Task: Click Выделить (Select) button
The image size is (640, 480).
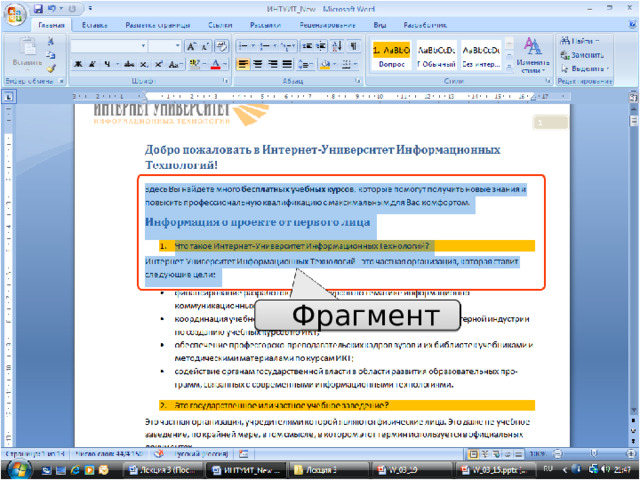Action: point(585,68)
